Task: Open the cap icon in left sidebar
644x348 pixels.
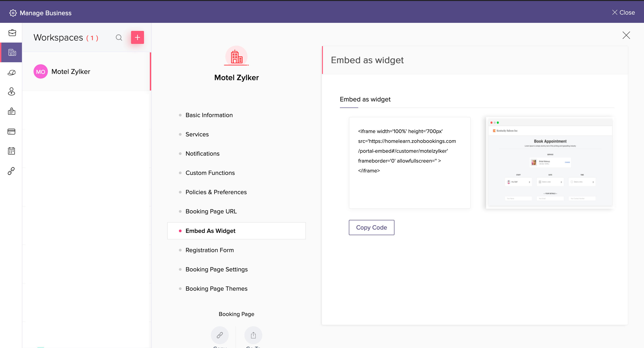Action: (x=11, y=73)
